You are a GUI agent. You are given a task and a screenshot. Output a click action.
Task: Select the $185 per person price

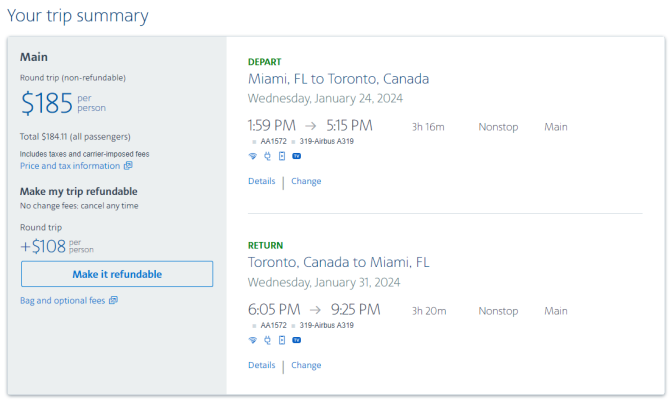(63, 103)
